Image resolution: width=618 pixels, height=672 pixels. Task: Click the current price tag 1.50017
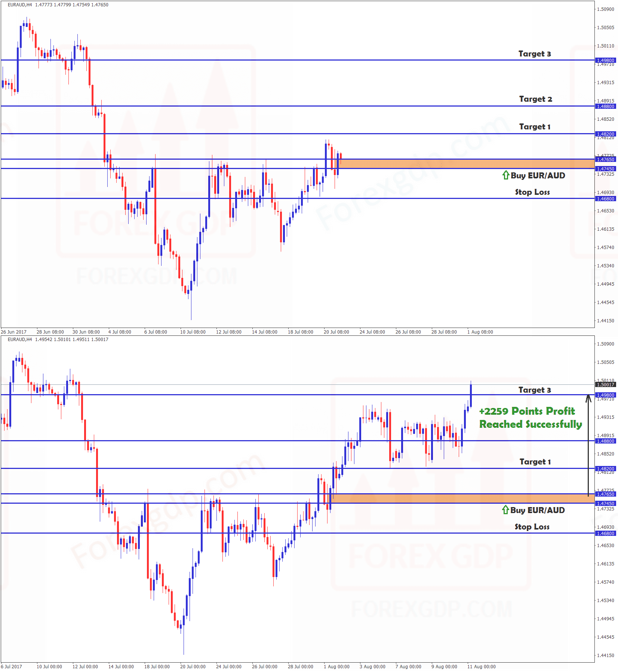click(x=605, y=384)
